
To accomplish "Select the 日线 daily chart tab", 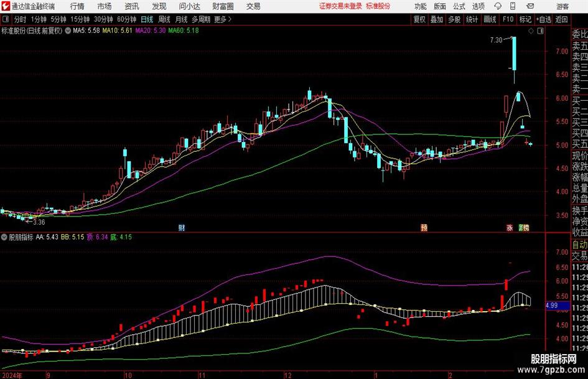I will (x=147, y=19).
